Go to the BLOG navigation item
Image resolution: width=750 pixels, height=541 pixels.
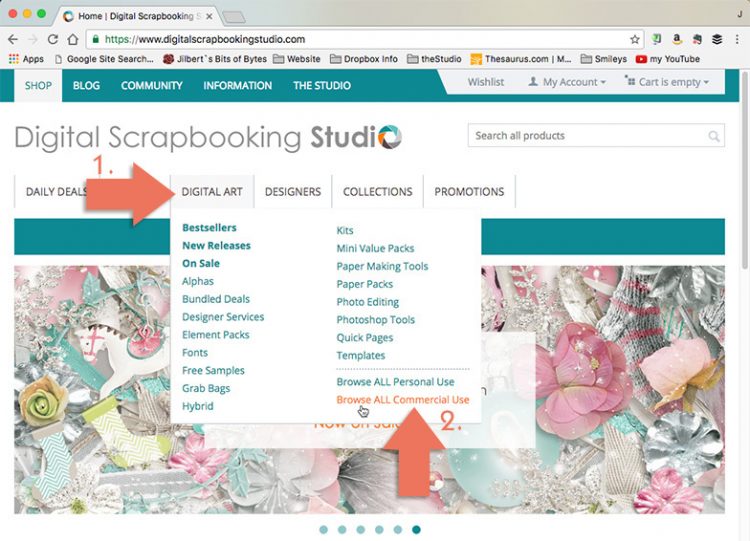click(x=86, y=86)
